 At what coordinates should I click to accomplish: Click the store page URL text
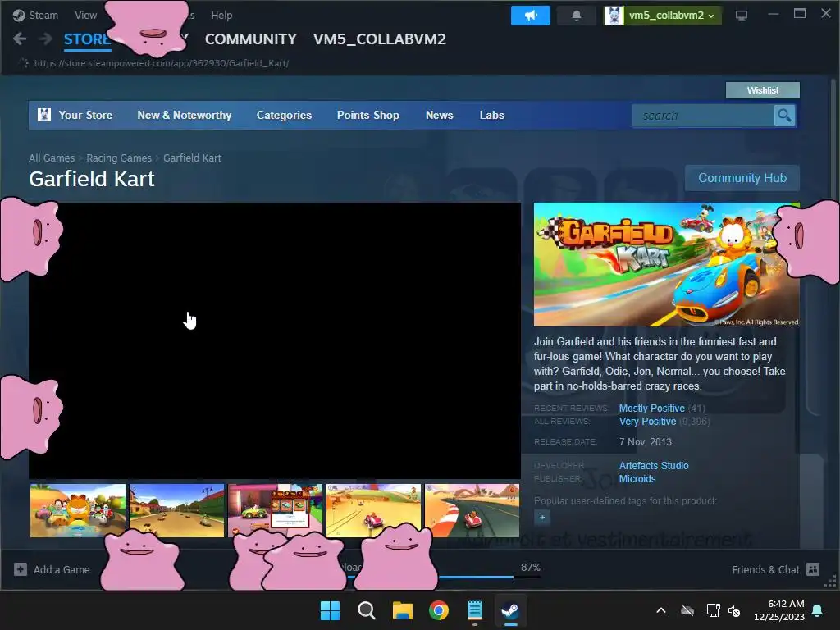(x=162, y=63)
